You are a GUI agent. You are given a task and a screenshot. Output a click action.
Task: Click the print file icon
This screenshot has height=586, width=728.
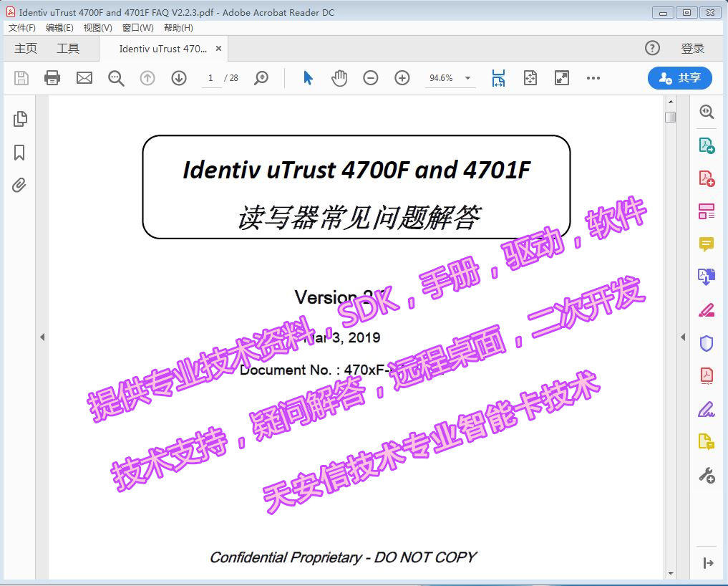52,78
